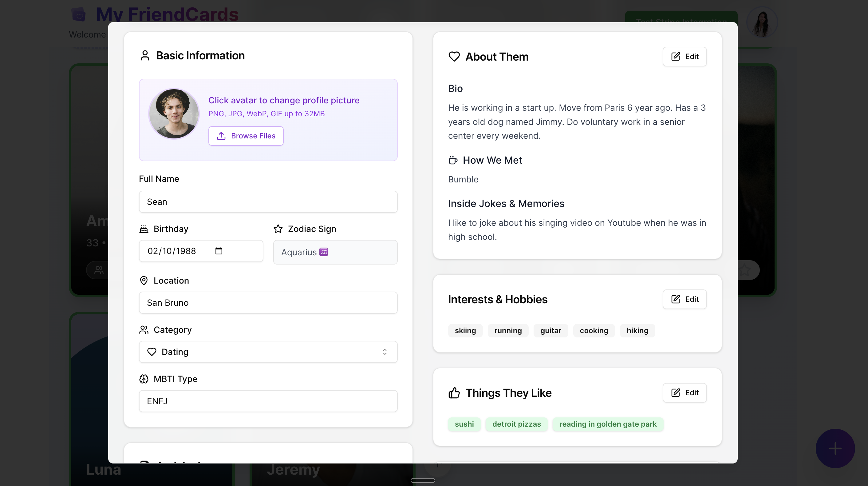The height and width of the screenshot is (486, 868).
Task: Click the brain icon next to MBTI Type
Action: click(144, 379)
